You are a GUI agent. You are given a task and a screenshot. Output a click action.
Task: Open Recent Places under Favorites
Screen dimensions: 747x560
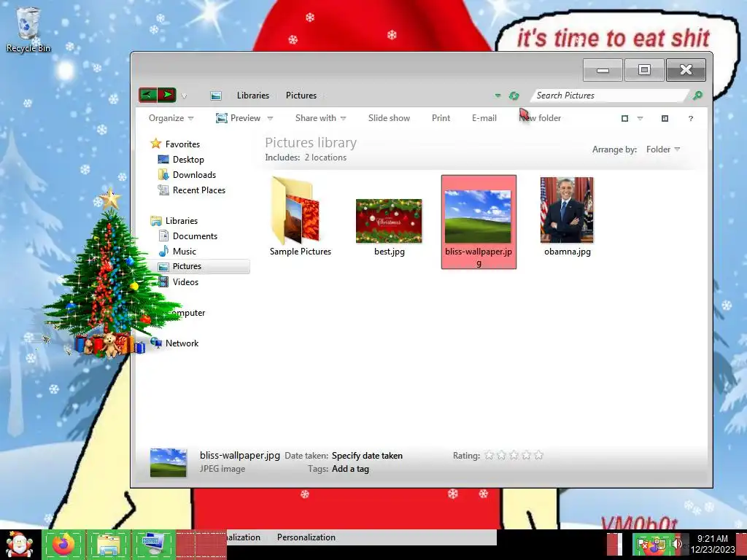192,190
